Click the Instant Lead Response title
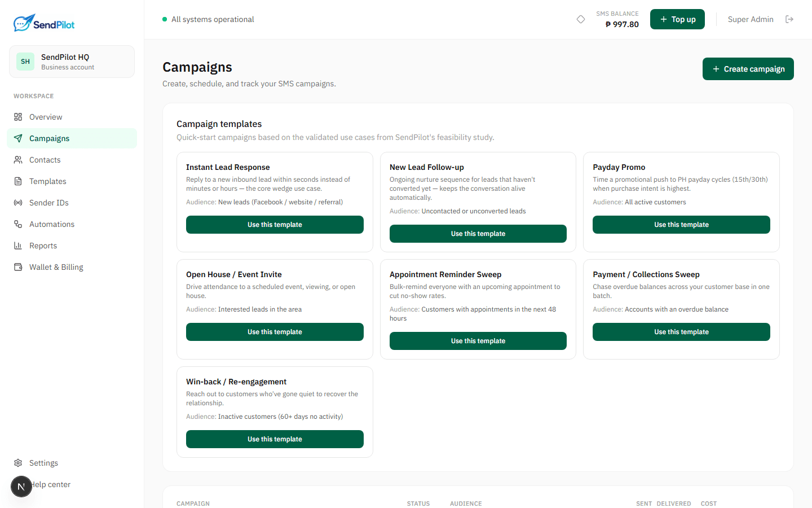 [228, 167]
